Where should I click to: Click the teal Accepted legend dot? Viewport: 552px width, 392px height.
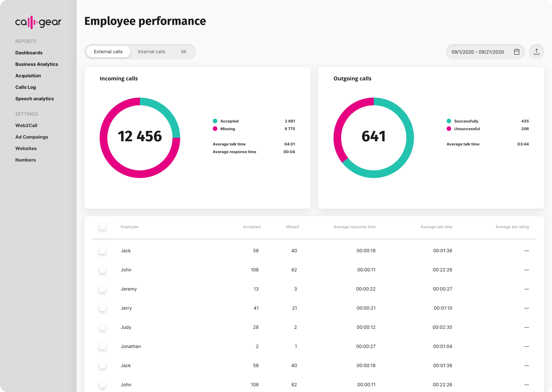tap(215, 121)
